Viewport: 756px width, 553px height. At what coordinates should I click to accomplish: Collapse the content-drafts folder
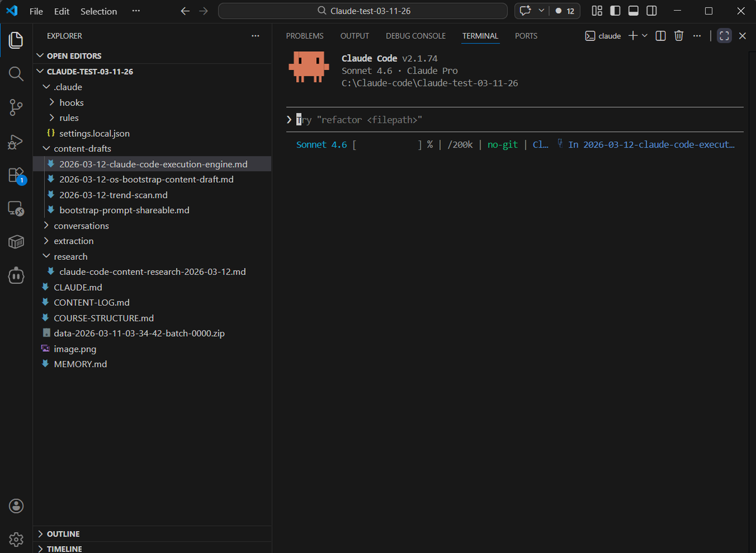point(152,149)
